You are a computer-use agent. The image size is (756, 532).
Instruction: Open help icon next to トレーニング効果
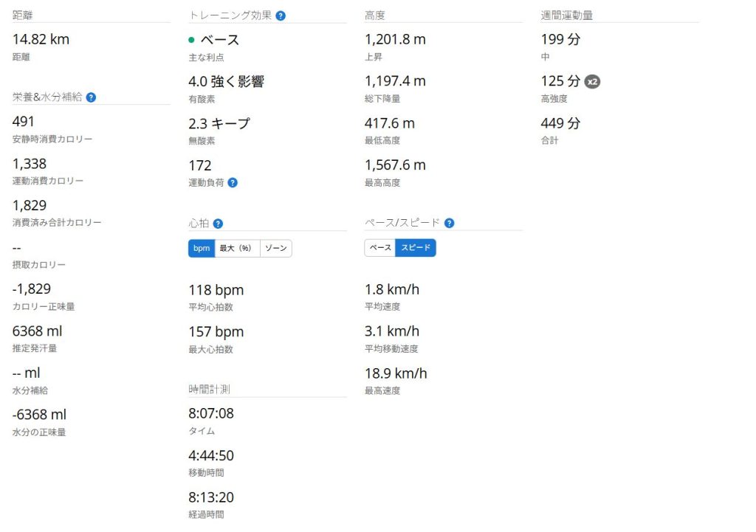281,16
